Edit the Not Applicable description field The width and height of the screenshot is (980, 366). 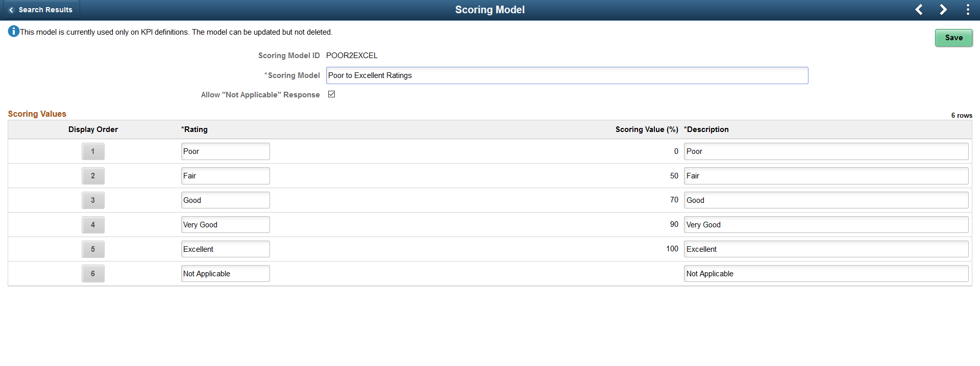click(826, 274)
